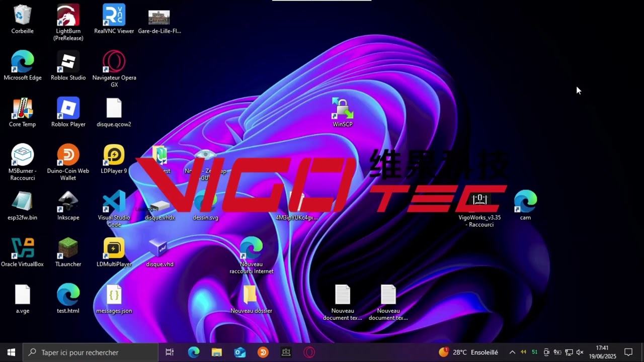Open the Corbeille recycle bin
Screen dimensions: 644x362
click(23, 20)
